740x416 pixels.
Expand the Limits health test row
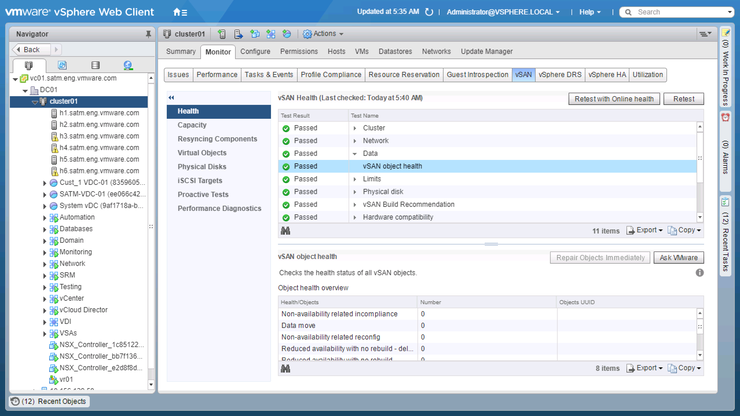(355, 179)
